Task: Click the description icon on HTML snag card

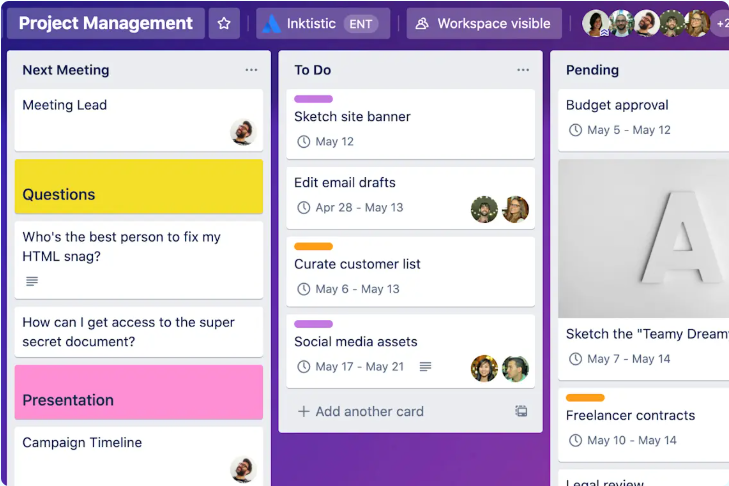Action: click(32, 281)
